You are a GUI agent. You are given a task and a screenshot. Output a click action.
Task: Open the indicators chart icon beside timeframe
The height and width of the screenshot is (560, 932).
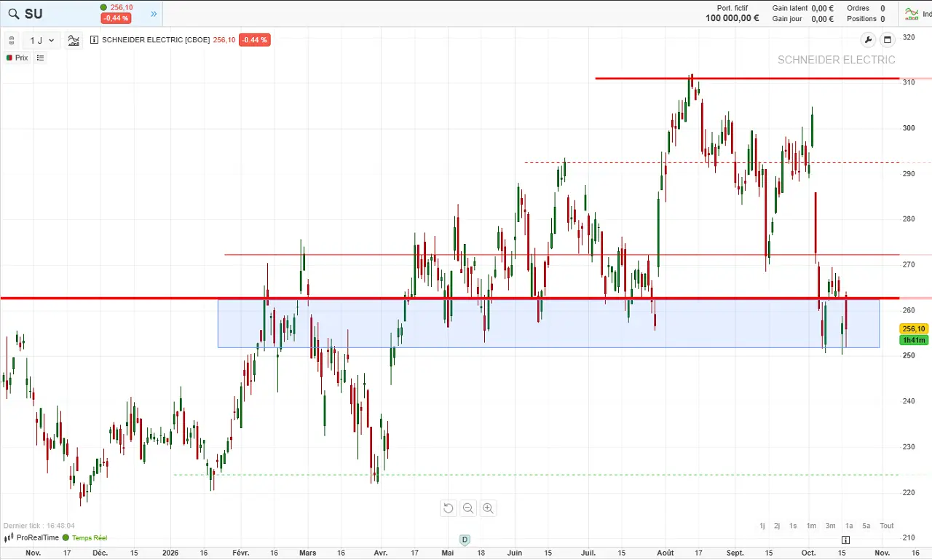coord(74,40)
